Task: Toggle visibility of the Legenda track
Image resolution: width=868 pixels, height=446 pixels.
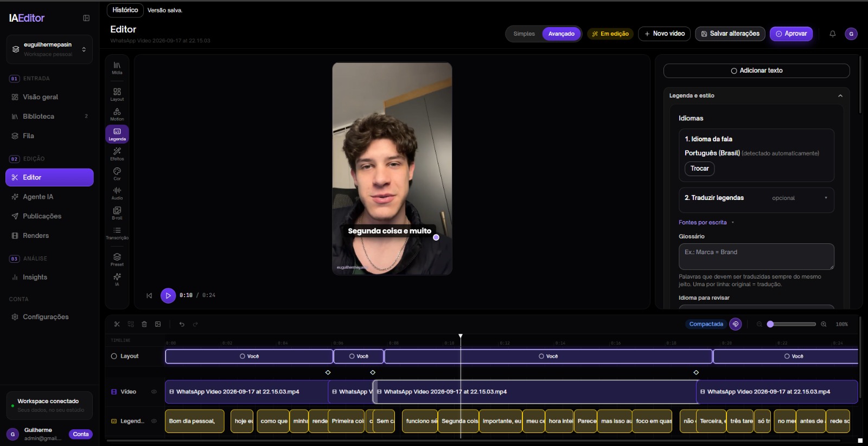Action: click(154, 421)
